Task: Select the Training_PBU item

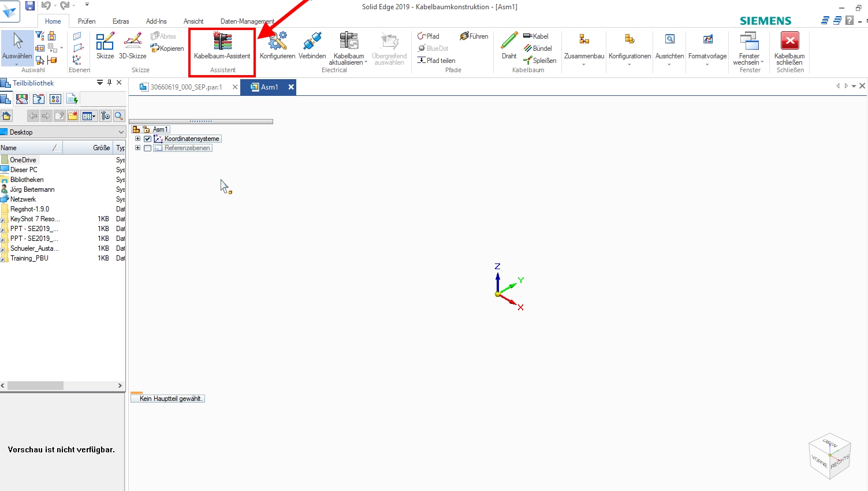Action: (29, 258)
